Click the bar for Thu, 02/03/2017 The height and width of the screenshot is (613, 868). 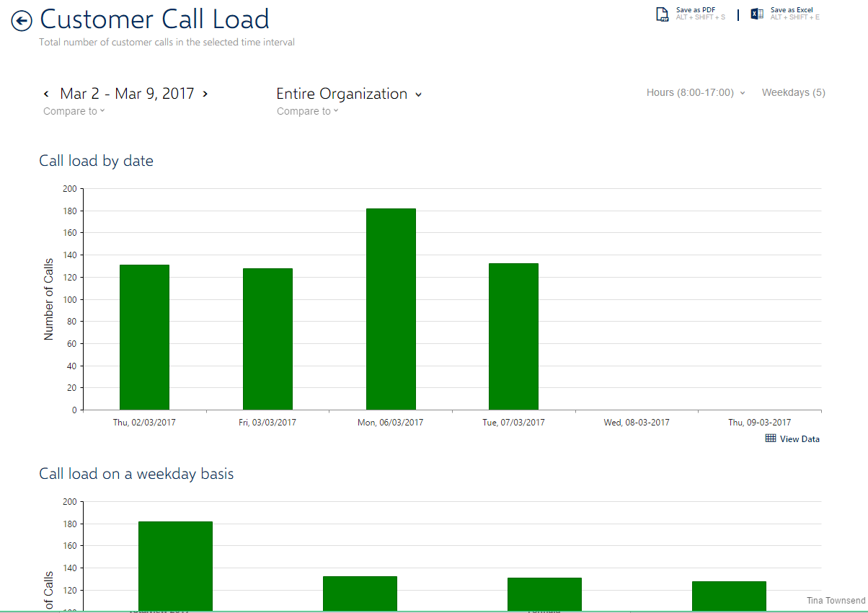(x=144, y=337)
